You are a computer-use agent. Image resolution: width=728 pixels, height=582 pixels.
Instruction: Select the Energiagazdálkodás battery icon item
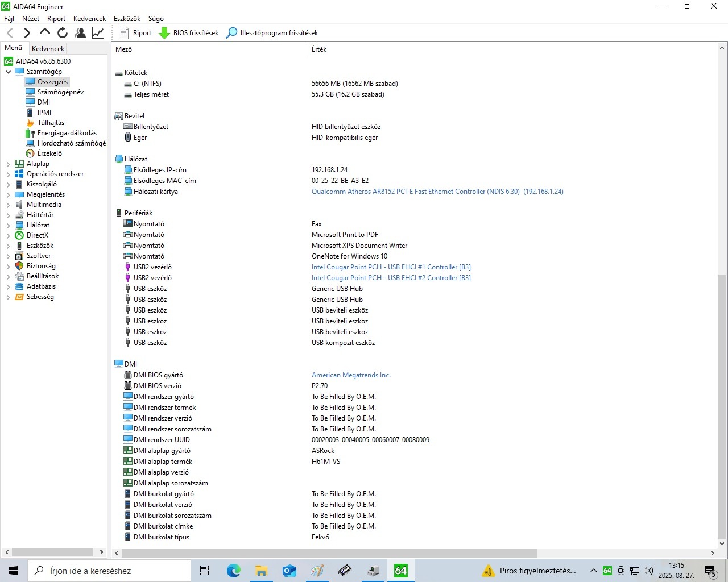click(30, 133)
